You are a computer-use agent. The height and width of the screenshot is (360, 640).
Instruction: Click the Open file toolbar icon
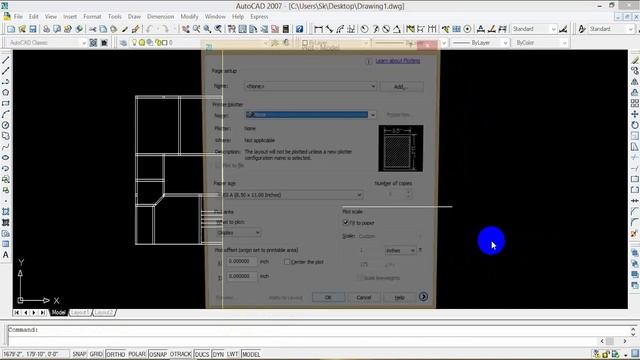(22, 29)
